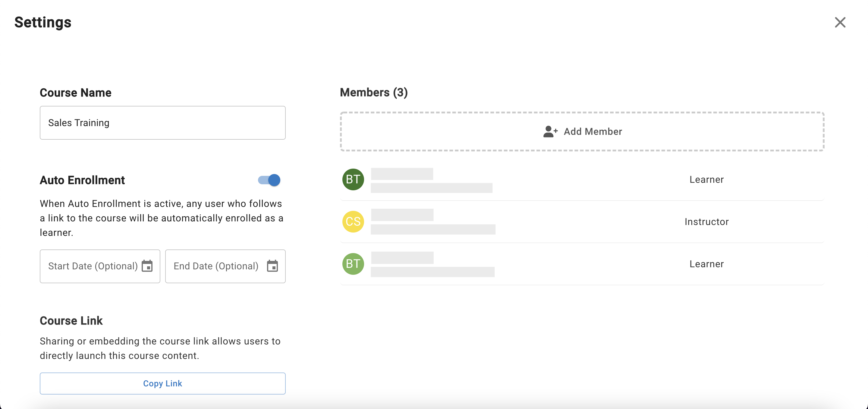Select the first BT member's name placeholder
The image size is (868, 409).
click(402, 174)
